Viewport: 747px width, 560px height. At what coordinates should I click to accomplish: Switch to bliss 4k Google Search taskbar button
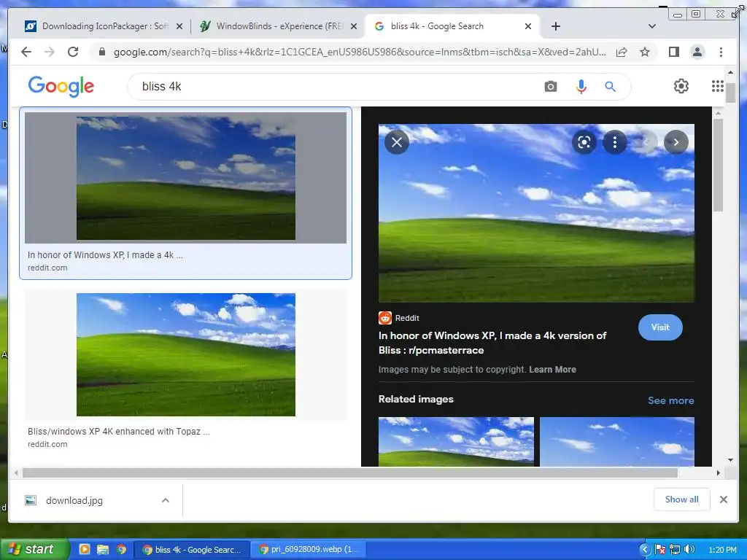192,549
